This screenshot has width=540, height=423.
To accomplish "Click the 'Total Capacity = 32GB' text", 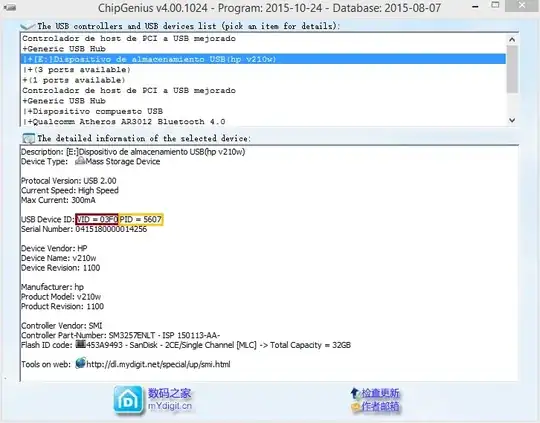I will pyautogui.click(x=310, y=345).
